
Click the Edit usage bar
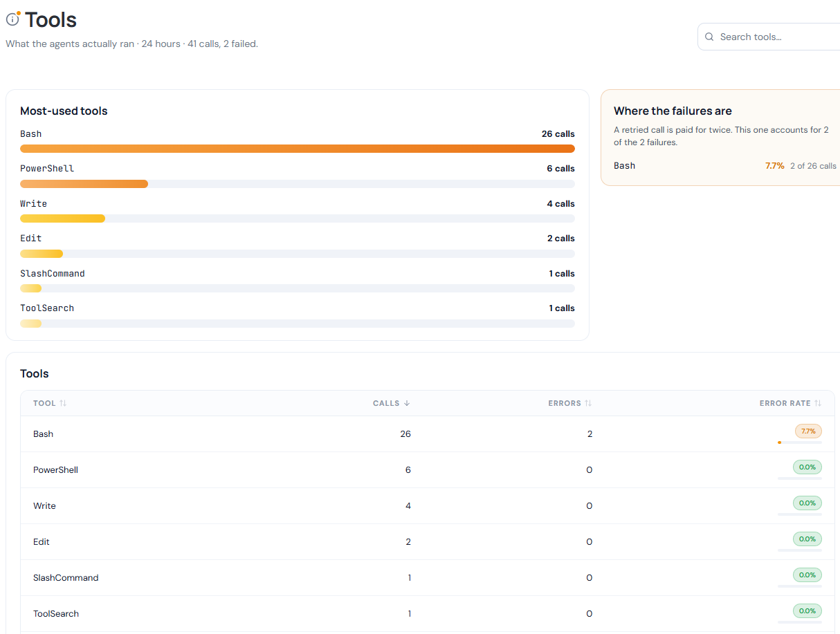click(298, 254)
